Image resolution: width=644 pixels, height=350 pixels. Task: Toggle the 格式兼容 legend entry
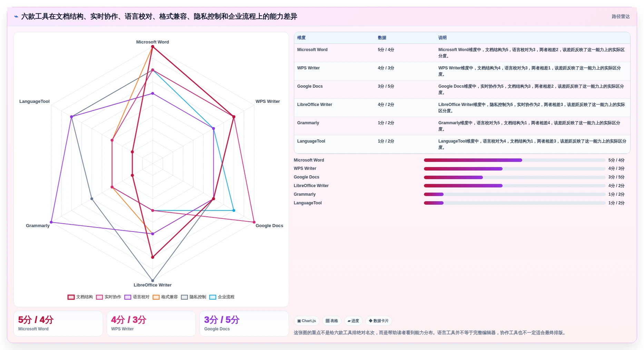point(165,297)
